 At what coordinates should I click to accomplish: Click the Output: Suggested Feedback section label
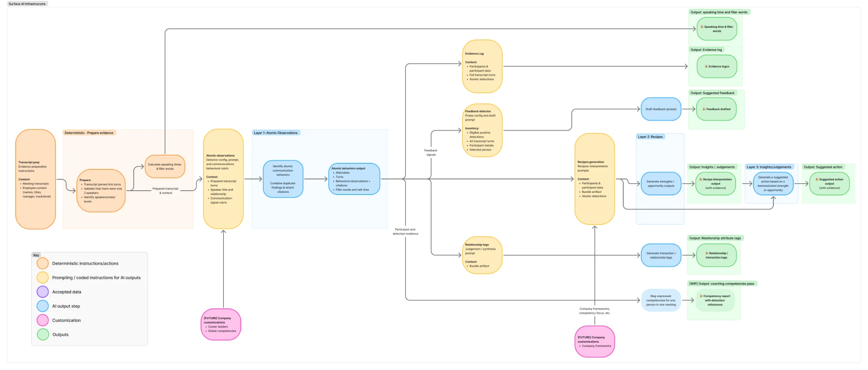tap(713, 93)
